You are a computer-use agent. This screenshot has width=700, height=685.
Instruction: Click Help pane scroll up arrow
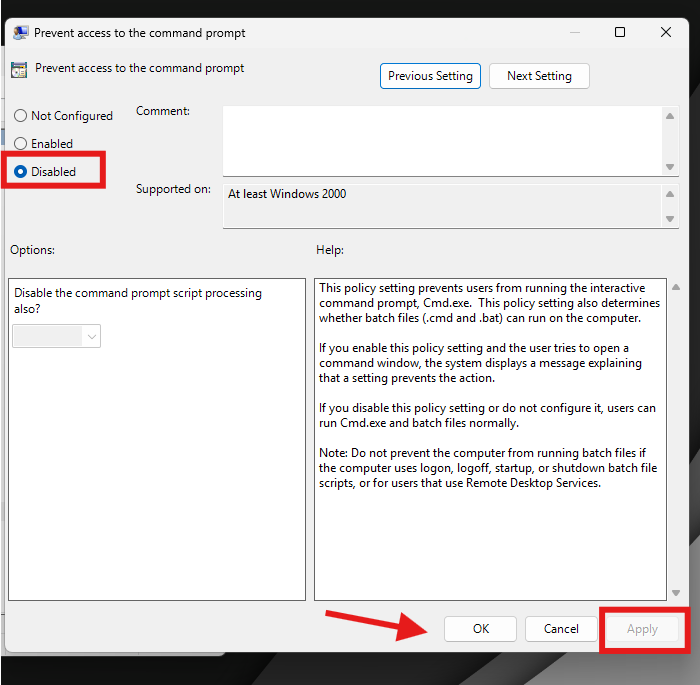point(676,287)
